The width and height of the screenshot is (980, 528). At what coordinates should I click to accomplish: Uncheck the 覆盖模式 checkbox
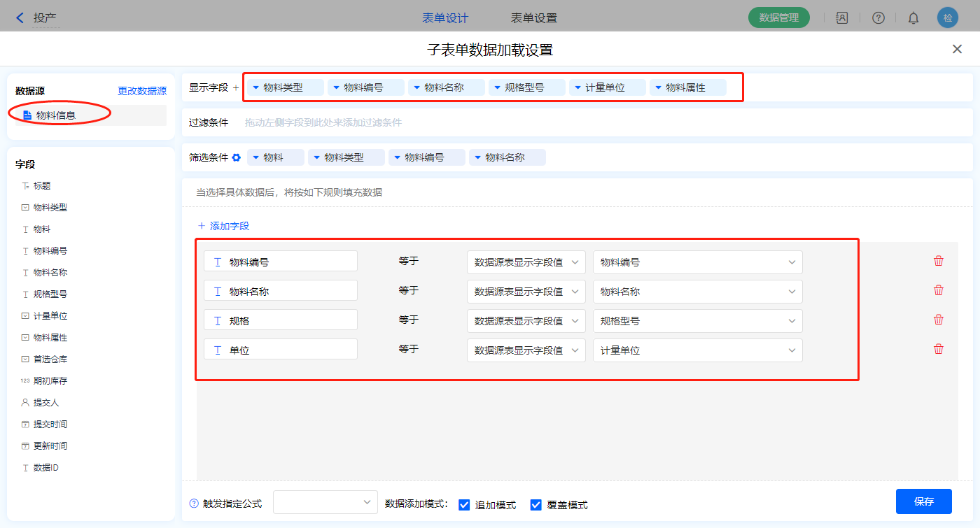(536, 505)
